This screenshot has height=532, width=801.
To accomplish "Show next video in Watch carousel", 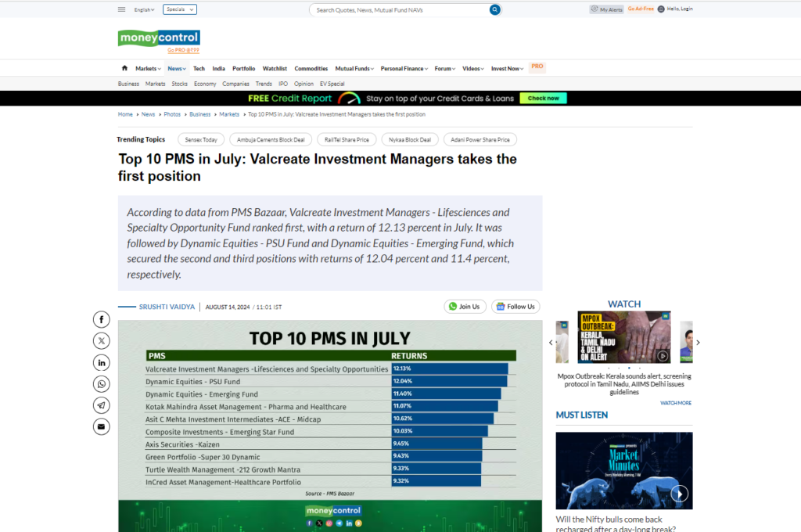I will pos(698,342).
